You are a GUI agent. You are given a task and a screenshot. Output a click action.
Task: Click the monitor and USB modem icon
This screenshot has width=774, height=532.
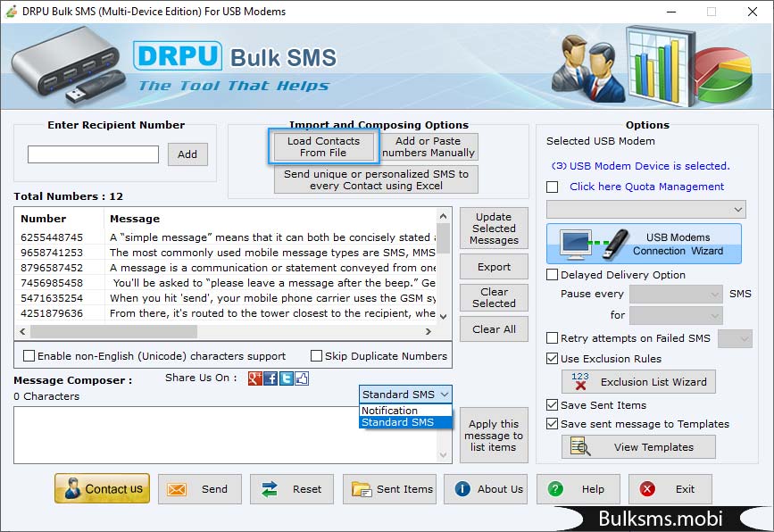click(595, 245)
